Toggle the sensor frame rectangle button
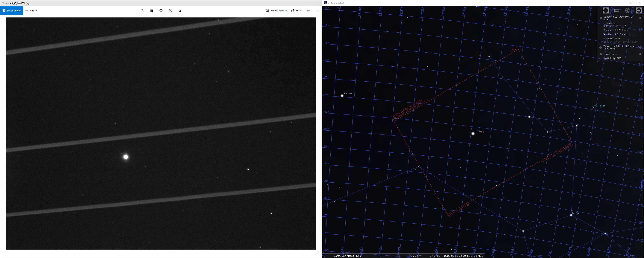The image size is (644, 258). click(x=617, y=10)
